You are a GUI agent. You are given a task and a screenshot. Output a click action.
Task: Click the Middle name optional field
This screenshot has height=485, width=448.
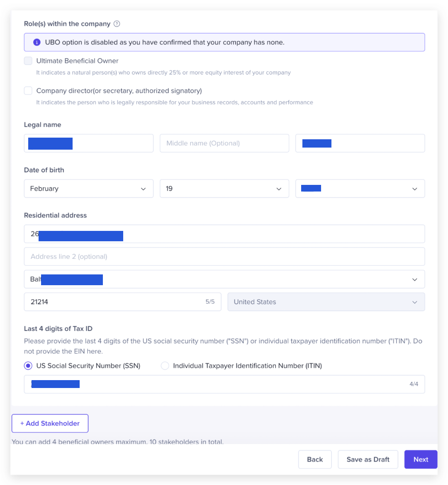(x=224, y=143)
